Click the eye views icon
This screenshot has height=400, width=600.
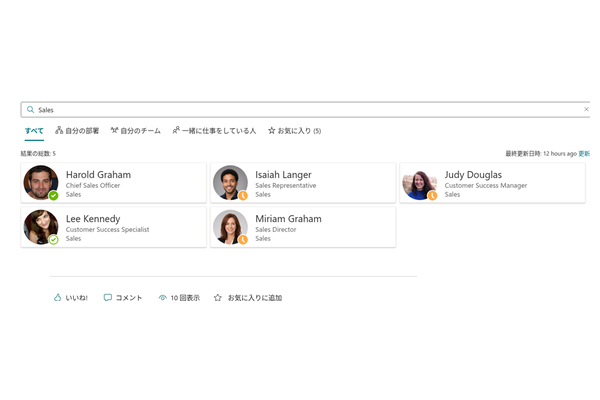pos(163,298)
